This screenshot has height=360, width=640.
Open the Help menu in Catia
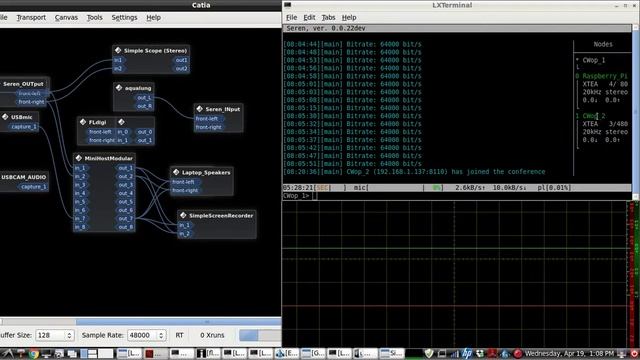[x=153, y=18]
